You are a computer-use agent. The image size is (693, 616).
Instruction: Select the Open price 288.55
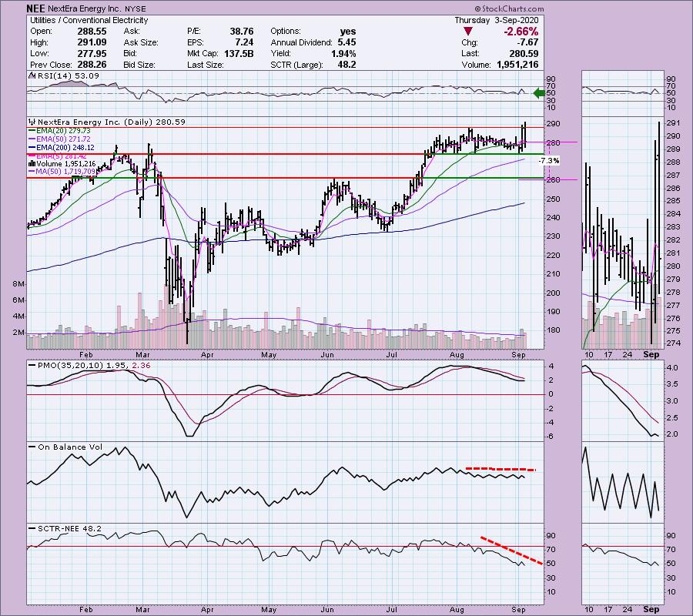click(x=92, y=32)
